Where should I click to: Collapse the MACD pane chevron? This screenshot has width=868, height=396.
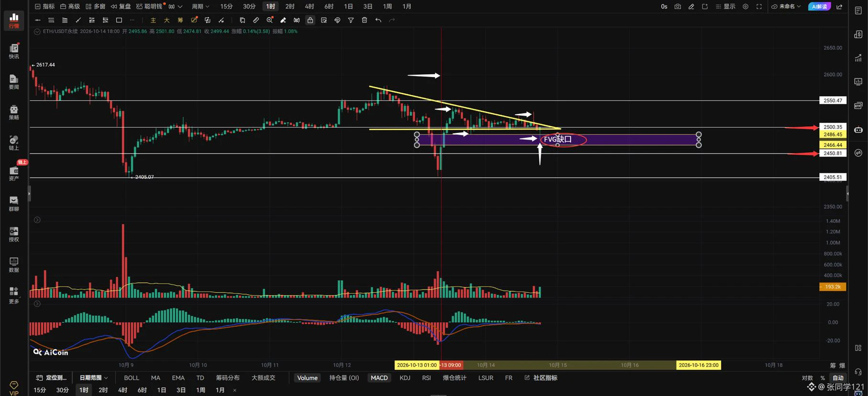pos(37,304)
